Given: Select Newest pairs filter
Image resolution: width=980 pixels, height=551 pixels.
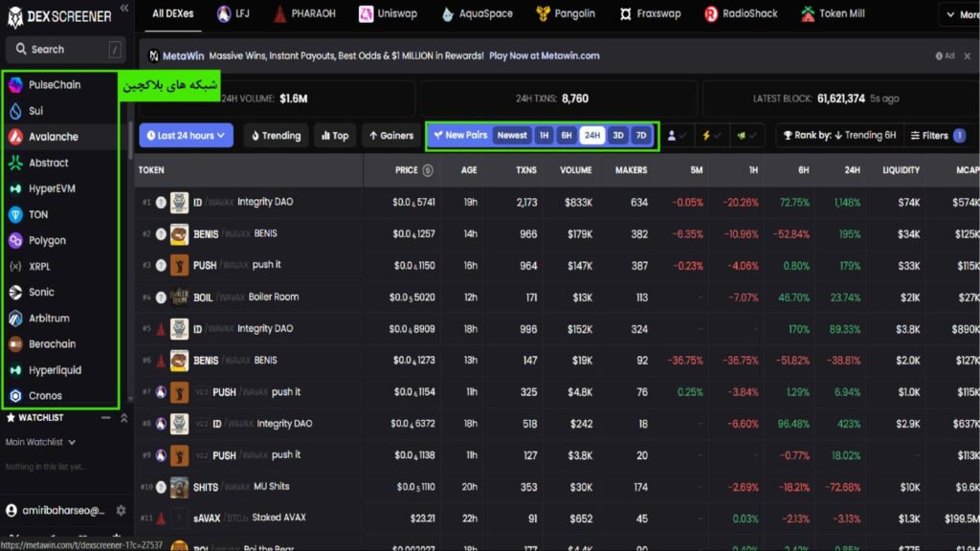Looking at the screenshot, I should pos(512,136).
